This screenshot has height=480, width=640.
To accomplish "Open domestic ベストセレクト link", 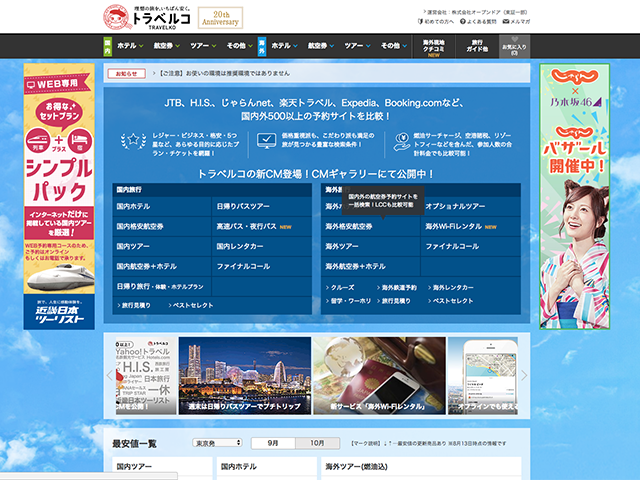I will [x=191, y=305].
